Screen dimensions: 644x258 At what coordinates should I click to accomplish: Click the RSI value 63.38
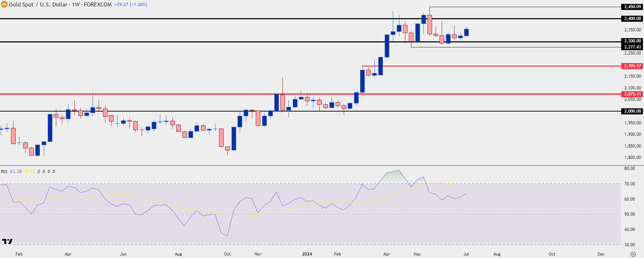16,171
